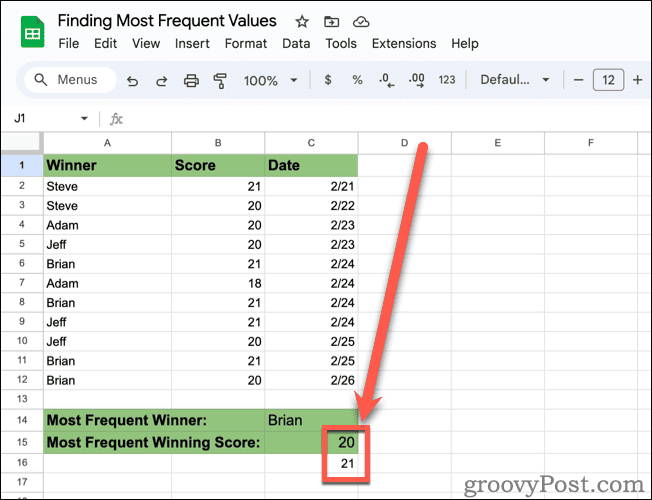
Task: Open the Format menu
Action: tap(246, 43)
